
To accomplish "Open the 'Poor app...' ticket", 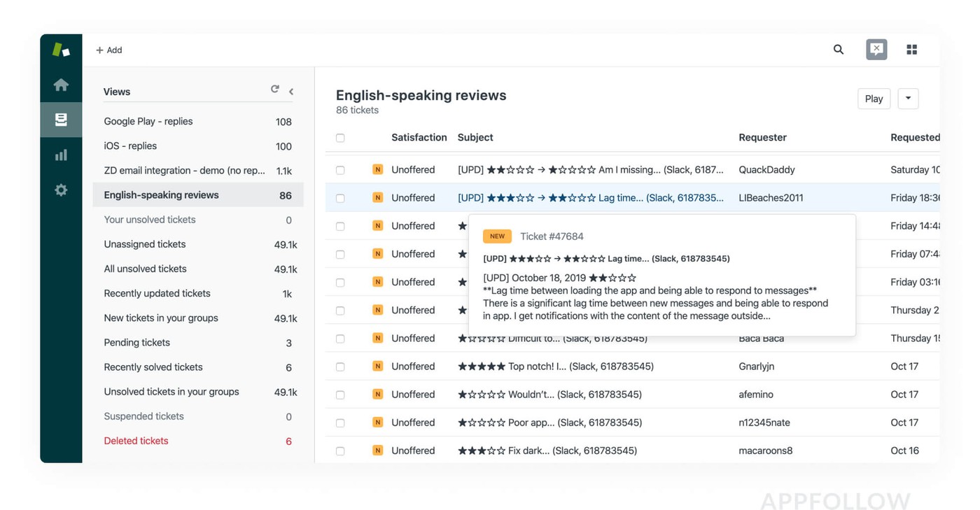I will [x=549, y=422].
